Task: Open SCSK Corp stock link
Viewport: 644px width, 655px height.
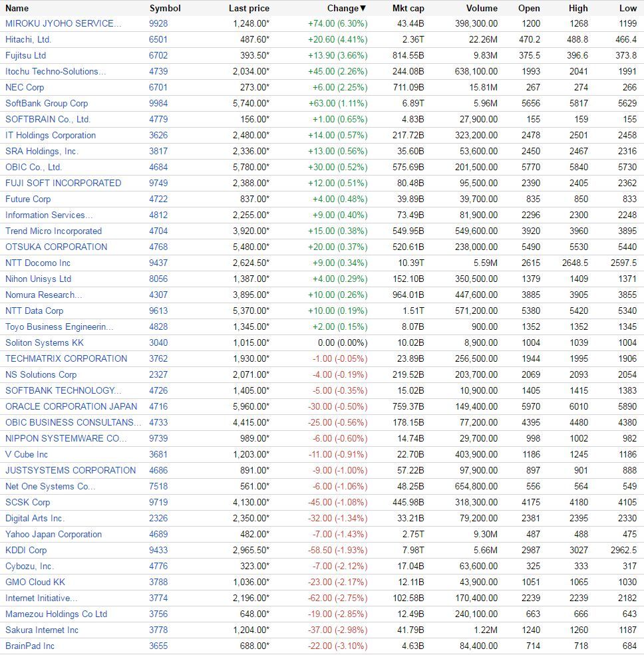Action: [x=27, y=503]
